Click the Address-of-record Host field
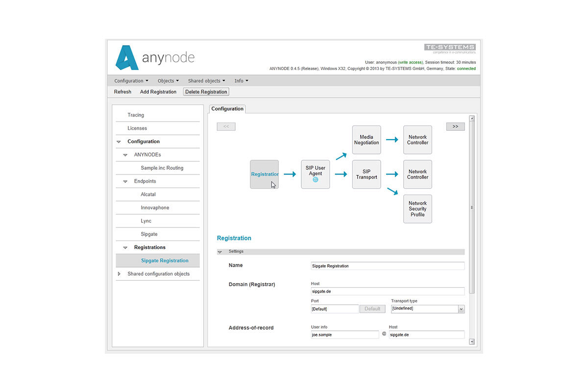 pyautogui.click(x=427, y=335)
